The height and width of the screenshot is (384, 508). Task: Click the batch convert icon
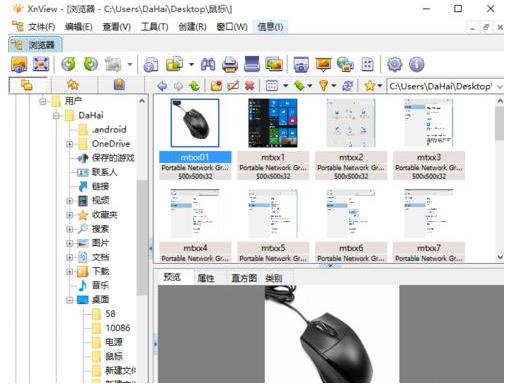click(x=174, y=64)
